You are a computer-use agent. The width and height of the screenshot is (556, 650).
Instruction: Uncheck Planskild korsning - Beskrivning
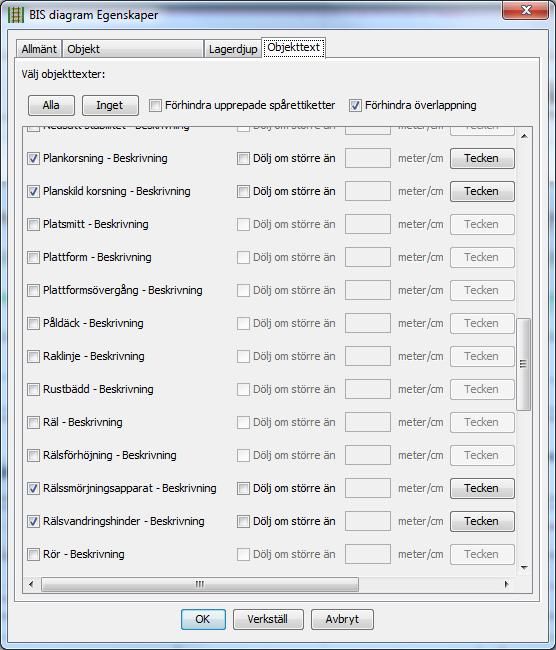pos(33,192)
